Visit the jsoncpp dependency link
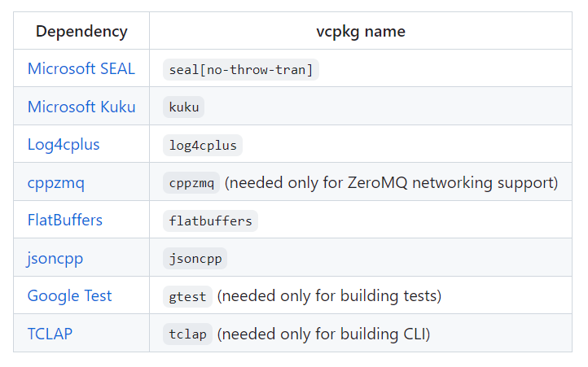 [55, 258]
